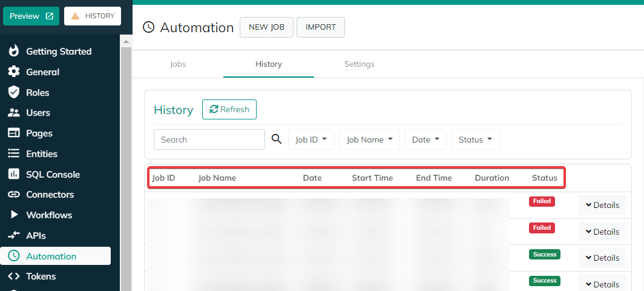The height and width of the screenshot is (291, 644).
Task: Click the Refresh history button
Action: (229, 110)
